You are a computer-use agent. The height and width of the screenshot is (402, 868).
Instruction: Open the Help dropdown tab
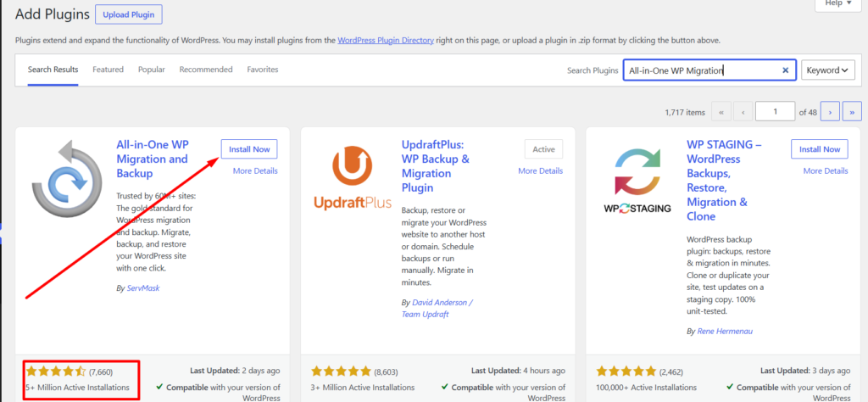(x=838, y=3)
